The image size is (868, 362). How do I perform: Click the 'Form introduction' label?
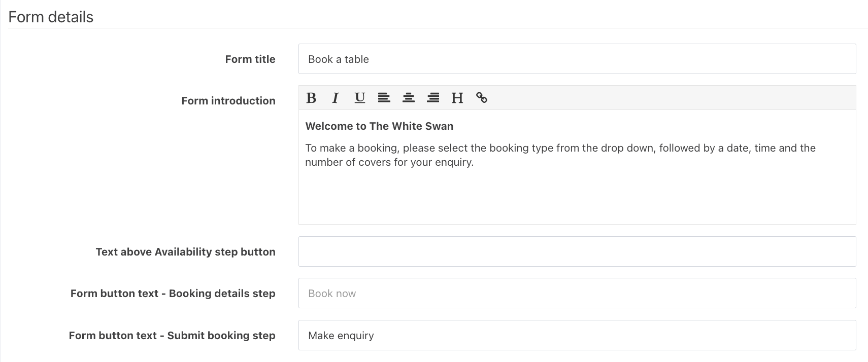[228, 101]
